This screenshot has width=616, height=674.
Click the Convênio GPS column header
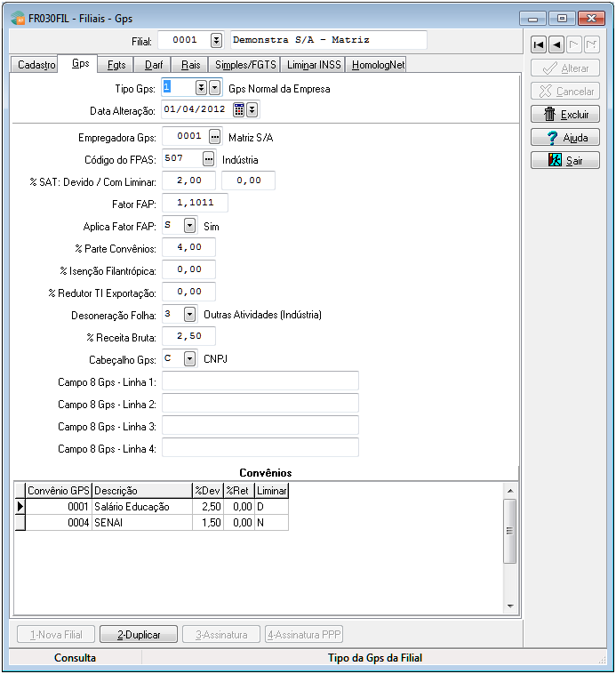(x=59, y=491)
